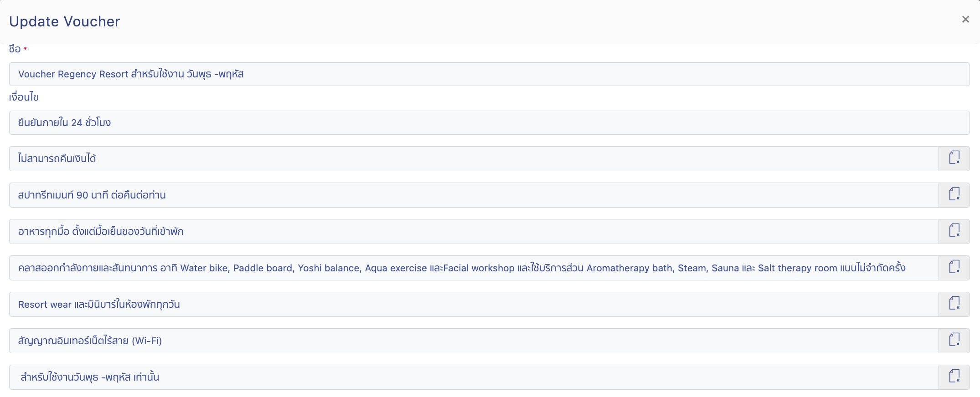Delete the Water bike, Paddle board condition
980x397 pixels.
(x=954, y=268)
